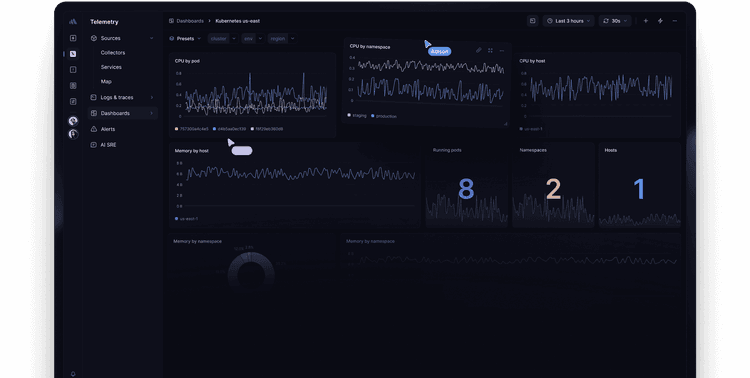Open CPU by namespace panel more options
Screen dimensions: 750x378
tap(502, 51)
